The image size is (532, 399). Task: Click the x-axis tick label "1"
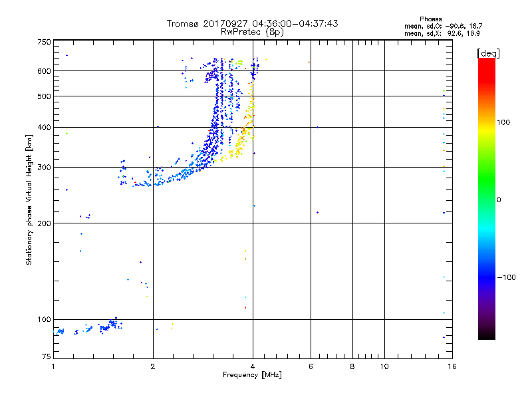coord(54,366)
